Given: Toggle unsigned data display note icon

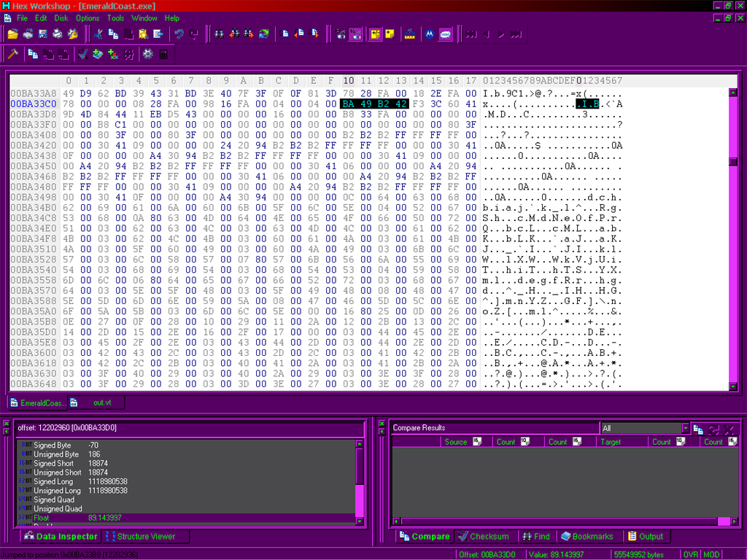Looking at the screenshot, I should coord(390,34).
